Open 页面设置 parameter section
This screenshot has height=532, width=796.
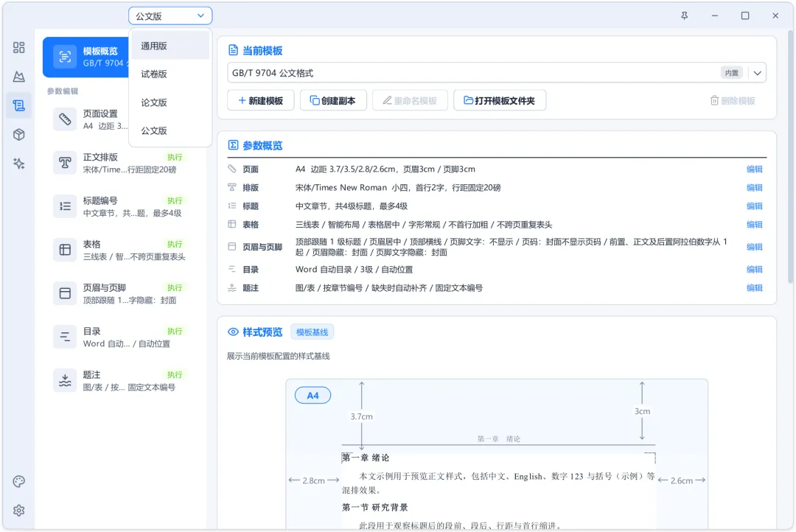pos(91,119)
